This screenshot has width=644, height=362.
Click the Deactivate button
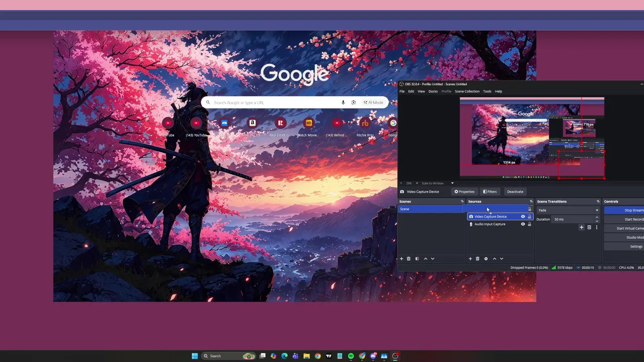pyautogui.click(x=515, y=192)
